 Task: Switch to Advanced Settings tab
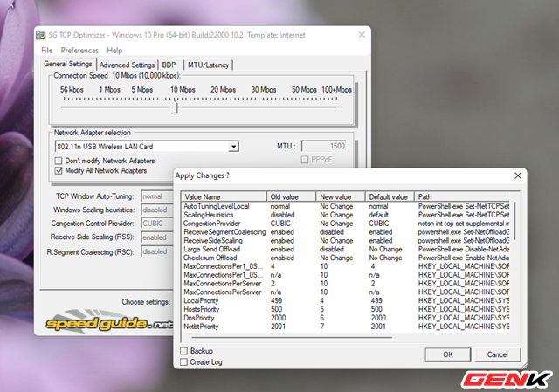[x=127, y=65]
